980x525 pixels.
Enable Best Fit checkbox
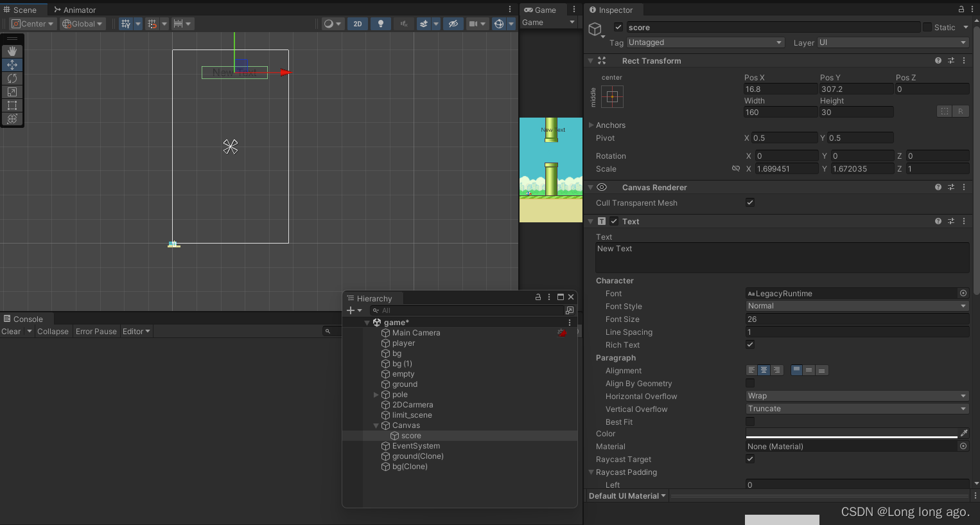(750, 422)
